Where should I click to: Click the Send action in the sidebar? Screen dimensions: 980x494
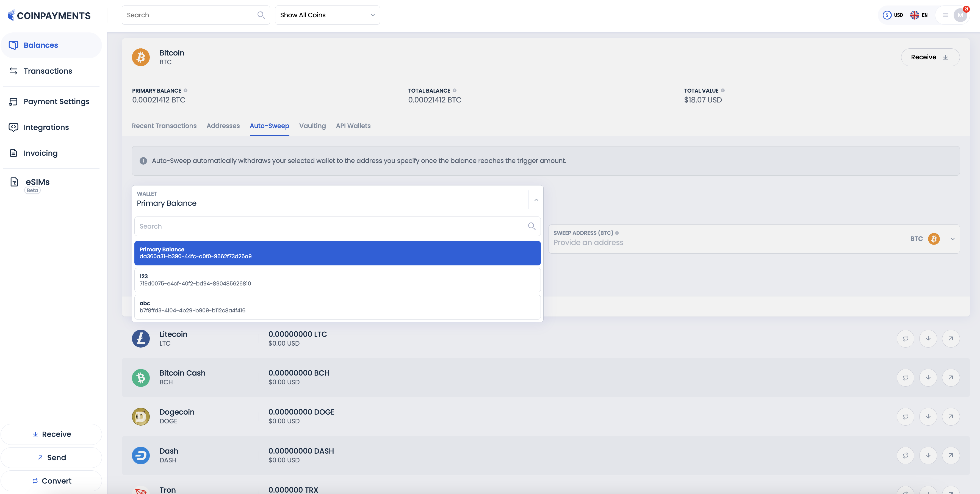click(51, 457)
